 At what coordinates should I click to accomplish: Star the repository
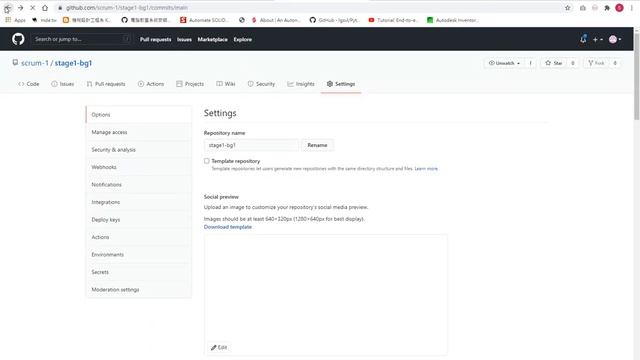553,63
